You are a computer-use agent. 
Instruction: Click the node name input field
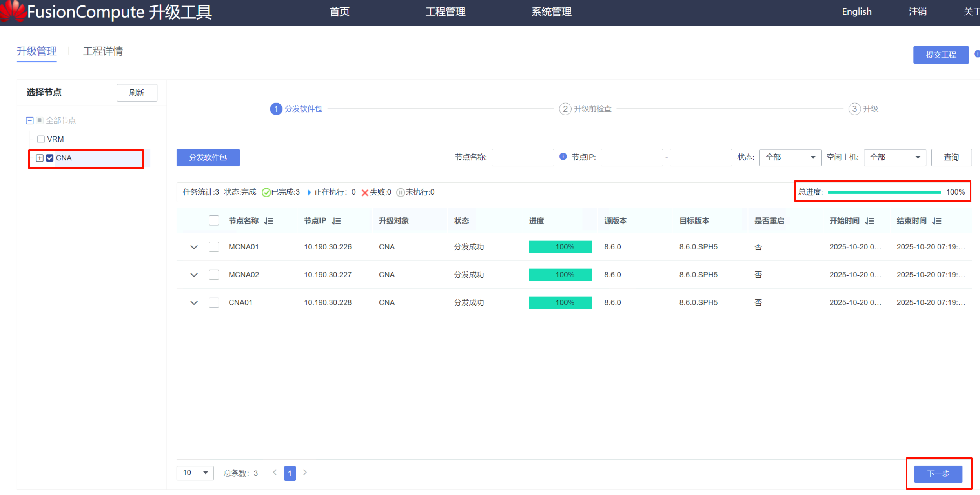523,157
